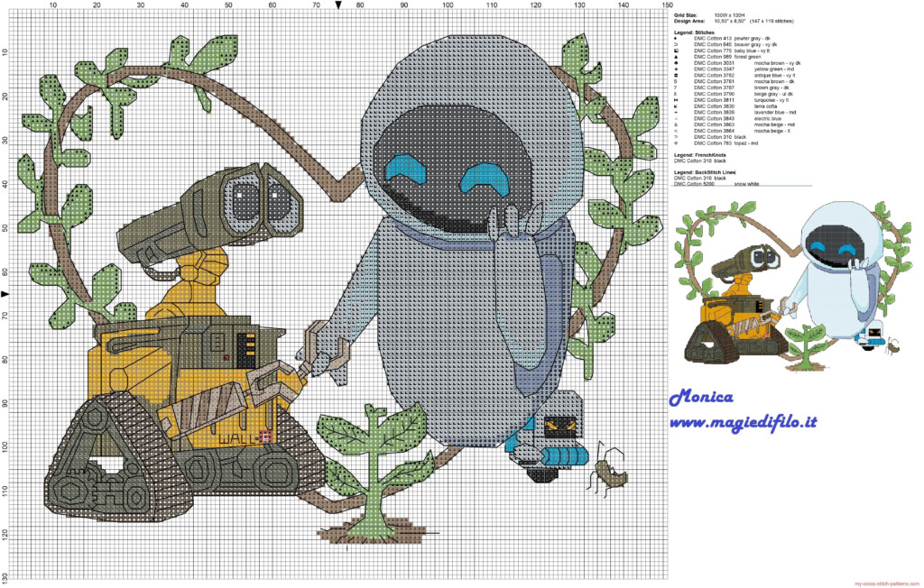This screenshot has height=588, width=924.
Task: Open the www.magiedifilo.it link
Action: click(x=744, y=422)
